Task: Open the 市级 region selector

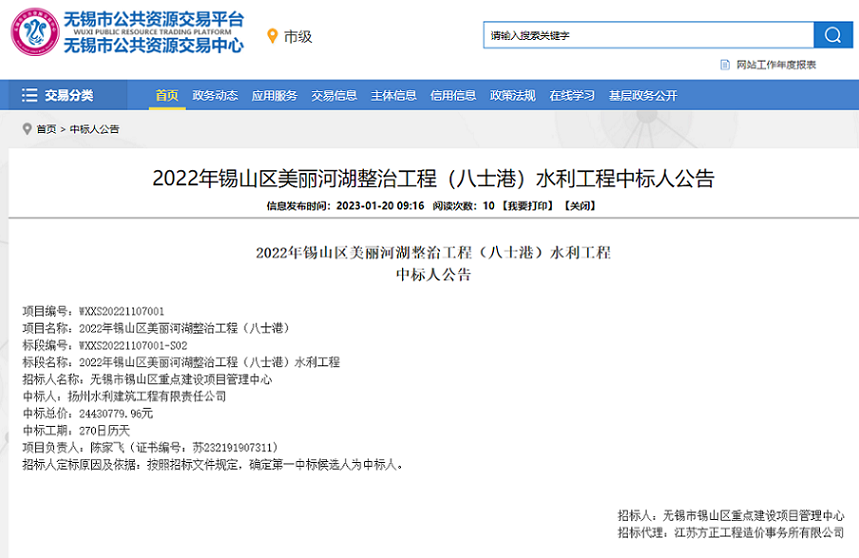Action: point(298,37)
